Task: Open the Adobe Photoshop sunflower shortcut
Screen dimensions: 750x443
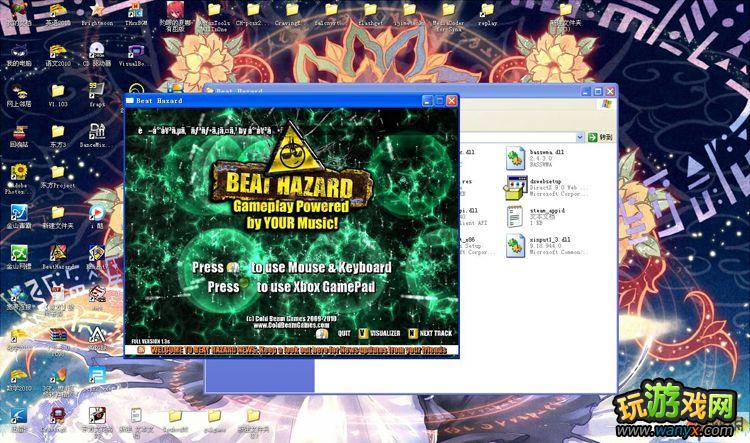Action: (x=19, y=179)
